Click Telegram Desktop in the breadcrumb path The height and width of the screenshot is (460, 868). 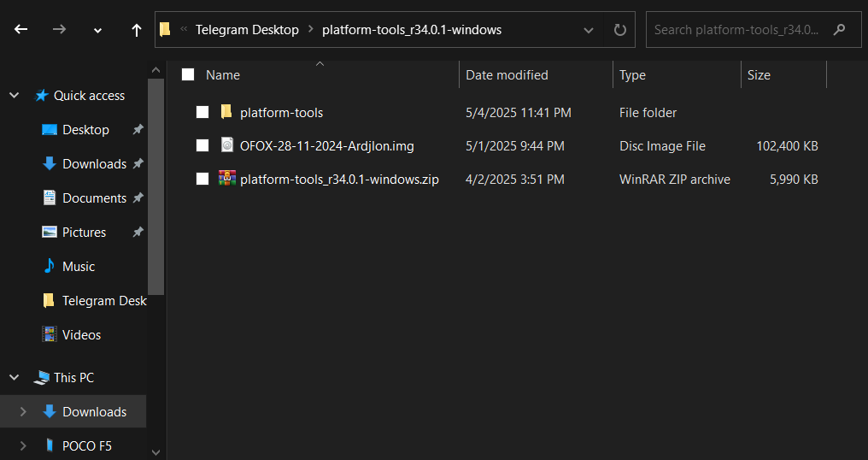[247, 30]
